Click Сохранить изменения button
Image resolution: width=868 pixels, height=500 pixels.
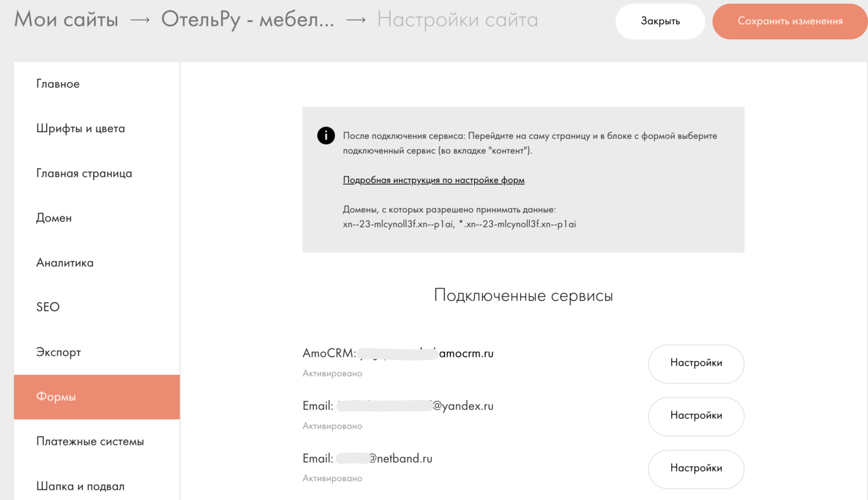[790, 21]
